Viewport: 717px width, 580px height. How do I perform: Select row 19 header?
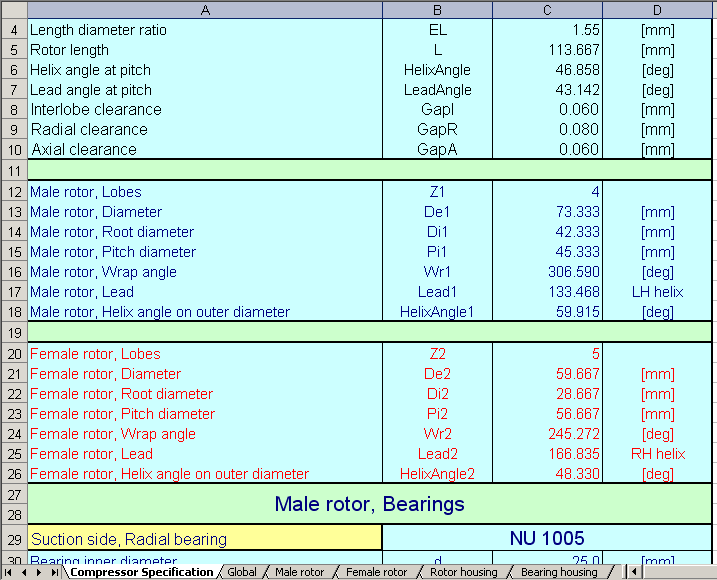(14, 333)
